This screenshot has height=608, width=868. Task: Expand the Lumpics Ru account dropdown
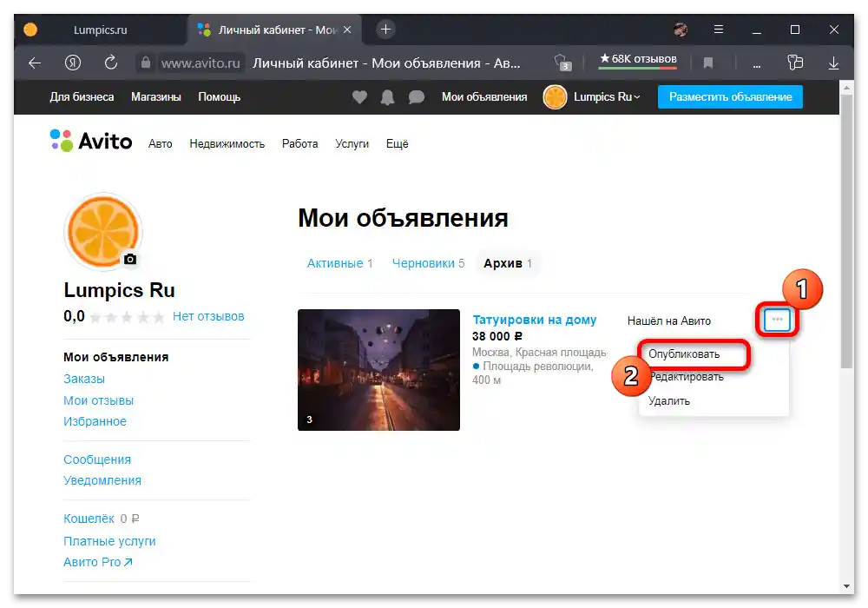[606, 97]
